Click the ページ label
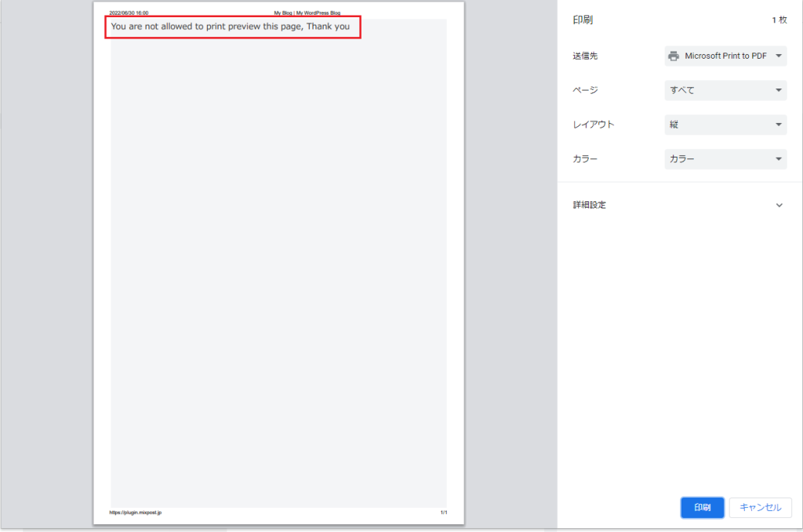 pos(586,90)
